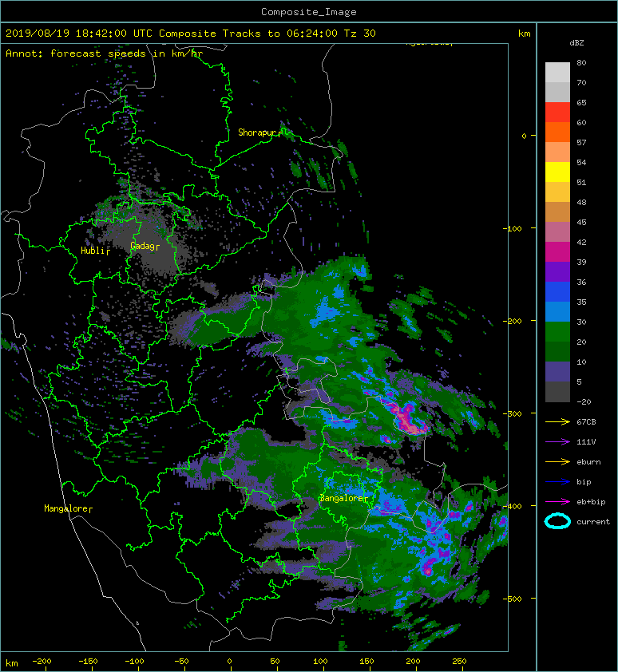Click the 111V legend label
618x672 pixels.
[586, 442]
